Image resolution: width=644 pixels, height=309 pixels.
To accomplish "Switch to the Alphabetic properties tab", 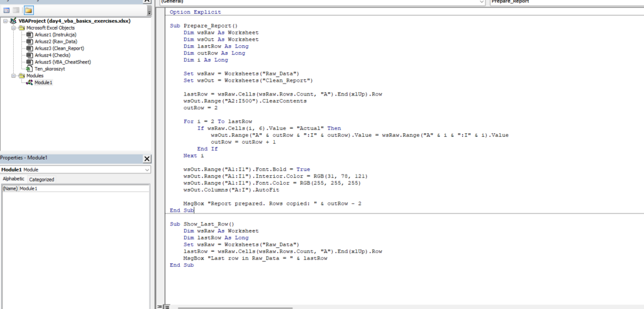I will click(13, 179).
